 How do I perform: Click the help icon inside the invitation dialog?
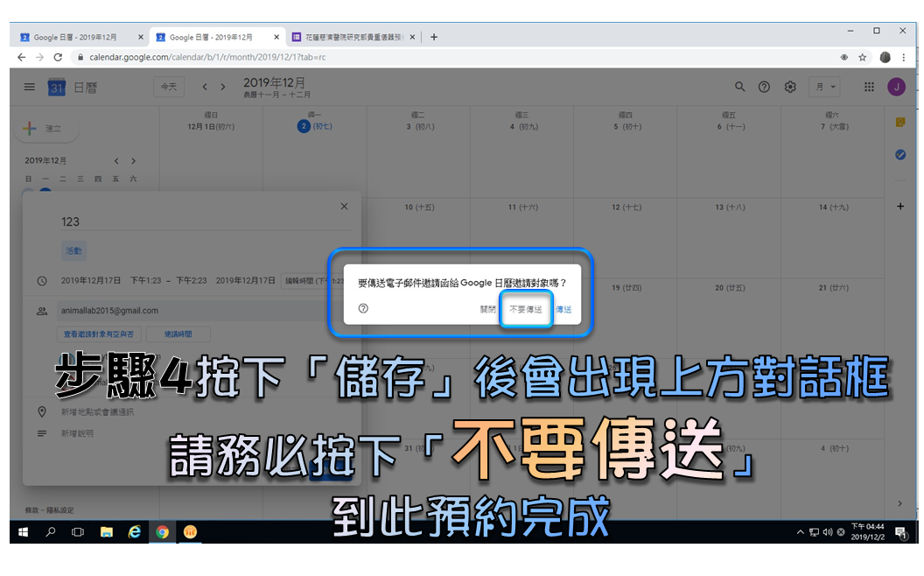(364, 309)
